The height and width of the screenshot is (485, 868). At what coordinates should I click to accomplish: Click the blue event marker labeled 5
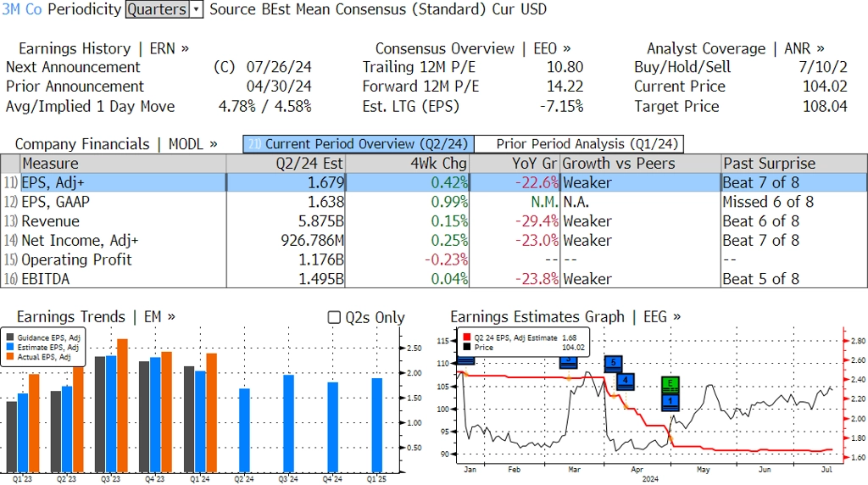613,363
